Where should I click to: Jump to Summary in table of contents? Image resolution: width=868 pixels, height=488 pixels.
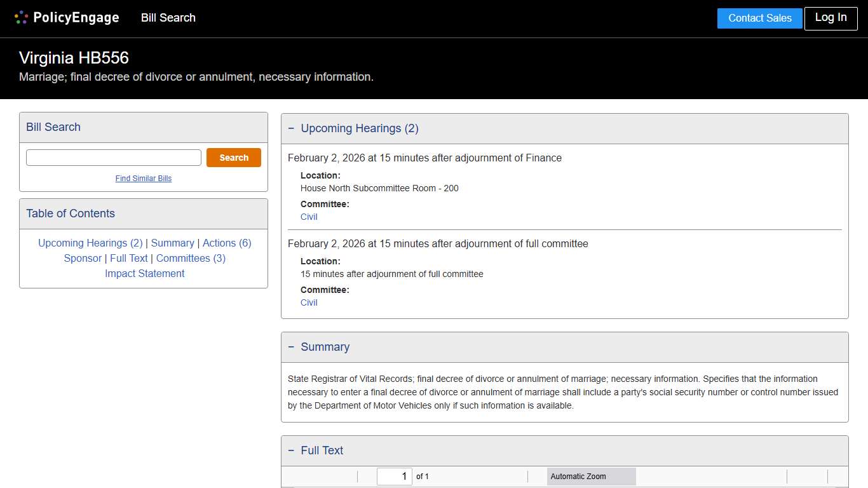pos(172,243)
